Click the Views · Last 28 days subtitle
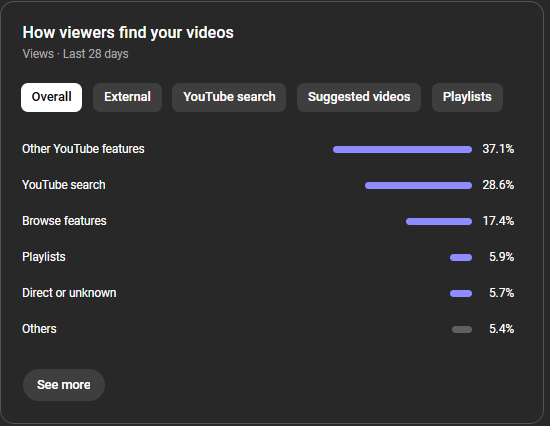The image size is (550, 426). pyautogui.click(x=75, y=54)
